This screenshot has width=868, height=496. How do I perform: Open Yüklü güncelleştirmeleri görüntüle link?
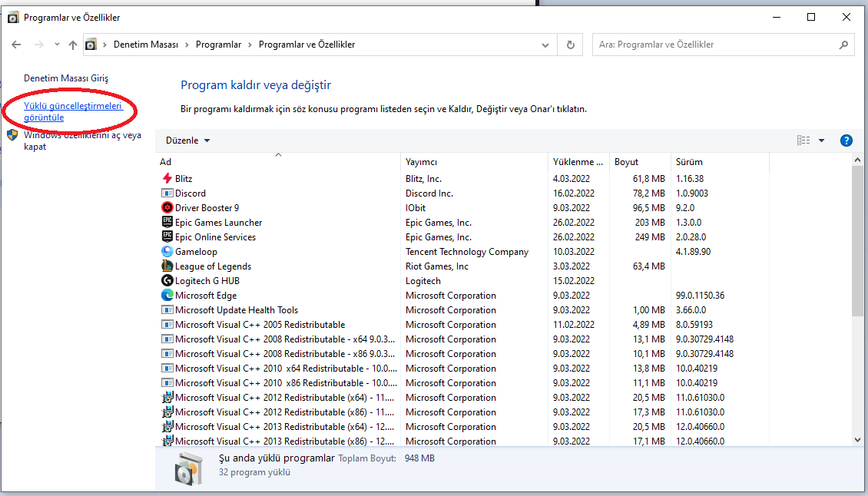pyautogui.click(x=72, y=112)
